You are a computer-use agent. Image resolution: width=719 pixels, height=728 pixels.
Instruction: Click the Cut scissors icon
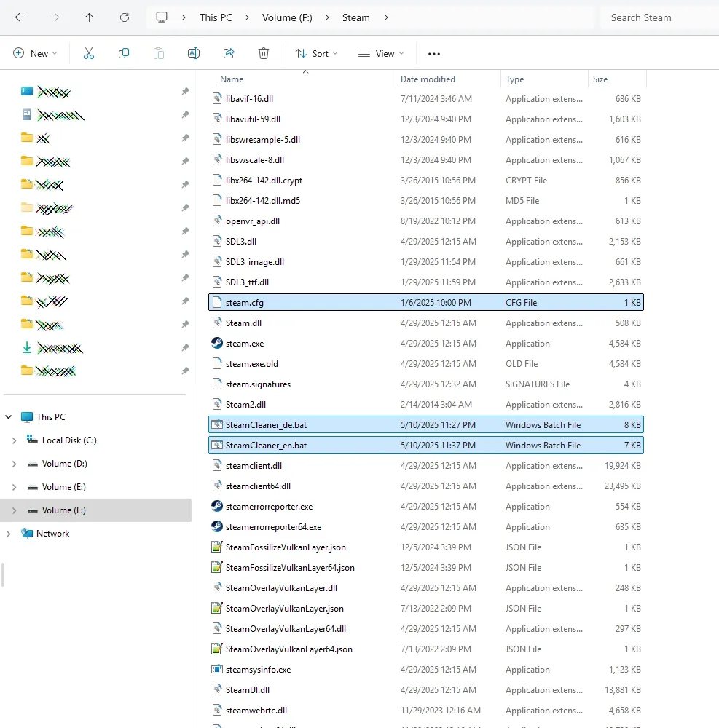[x=89, y=53]
